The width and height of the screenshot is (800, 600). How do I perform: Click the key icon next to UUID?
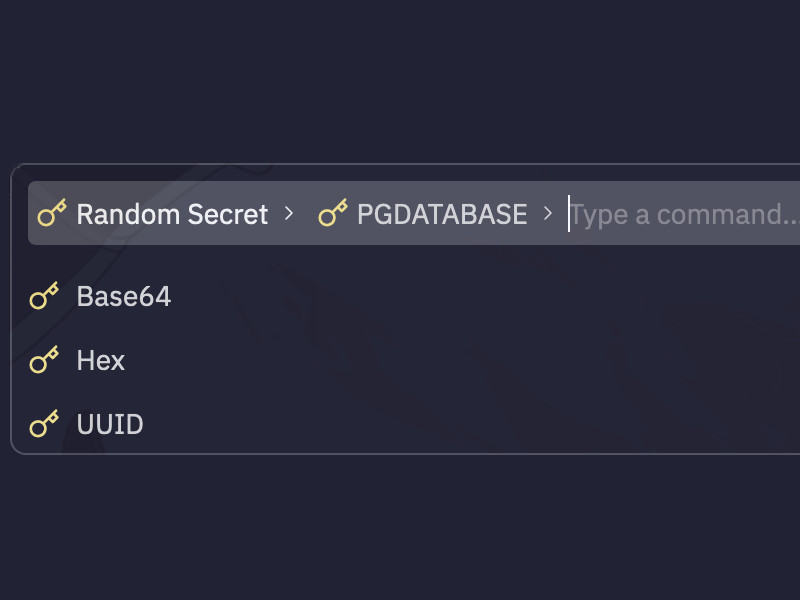(44, 425)
